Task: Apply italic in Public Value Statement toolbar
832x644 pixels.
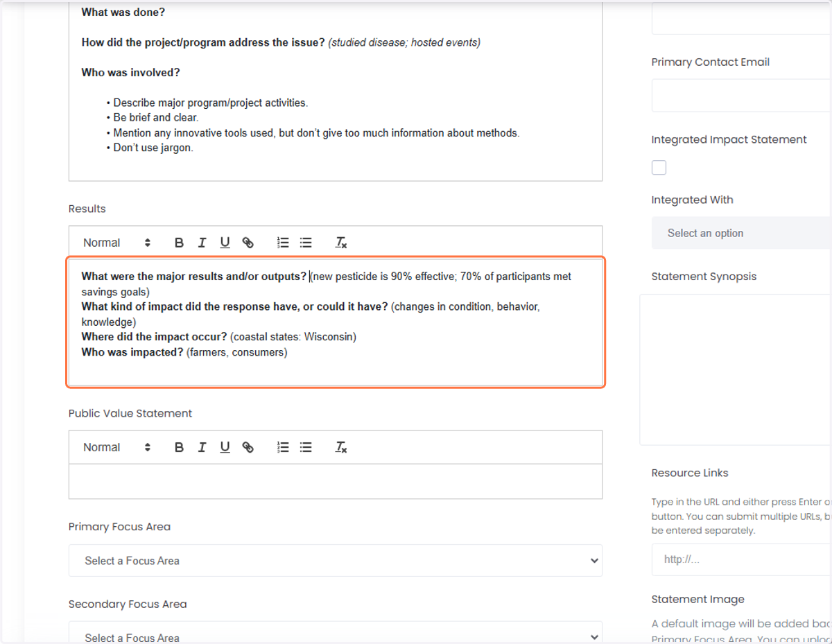Action: tap(202, 447)
